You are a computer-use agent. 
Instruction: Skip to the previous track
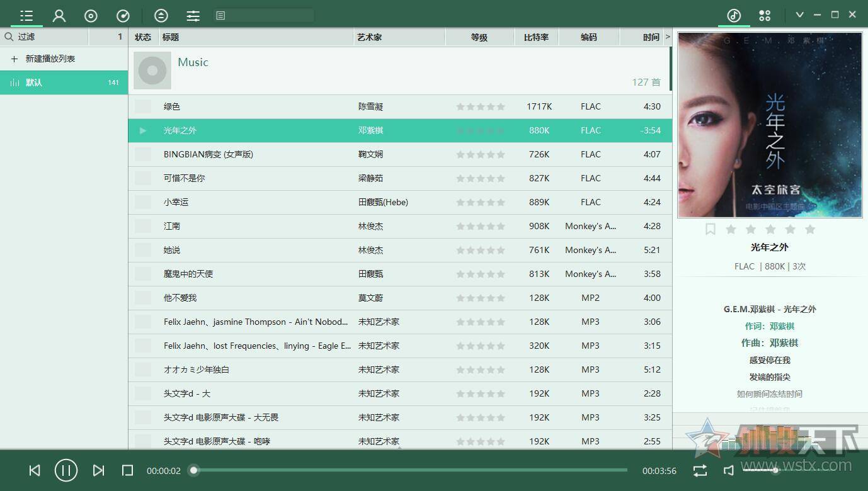tap(35, 470)
